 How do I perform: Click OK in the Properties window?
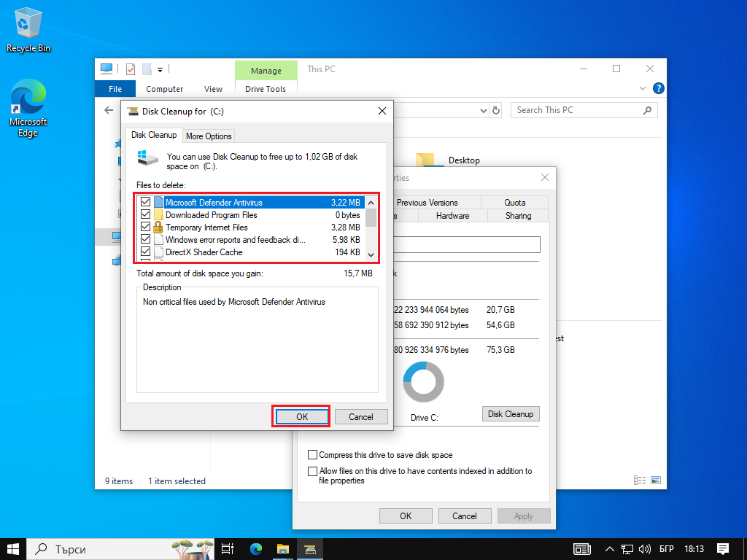coord(406,516)
